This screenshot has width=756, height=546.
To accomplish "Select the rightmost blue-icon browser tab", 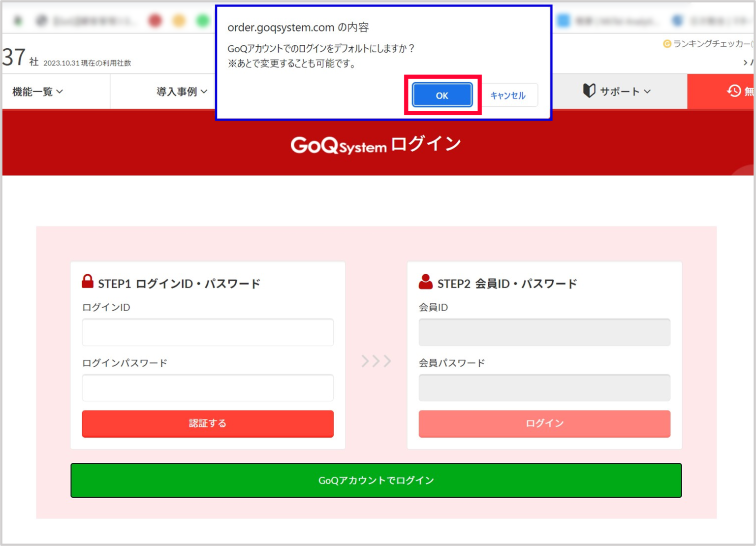I will [x=678, y=20].
